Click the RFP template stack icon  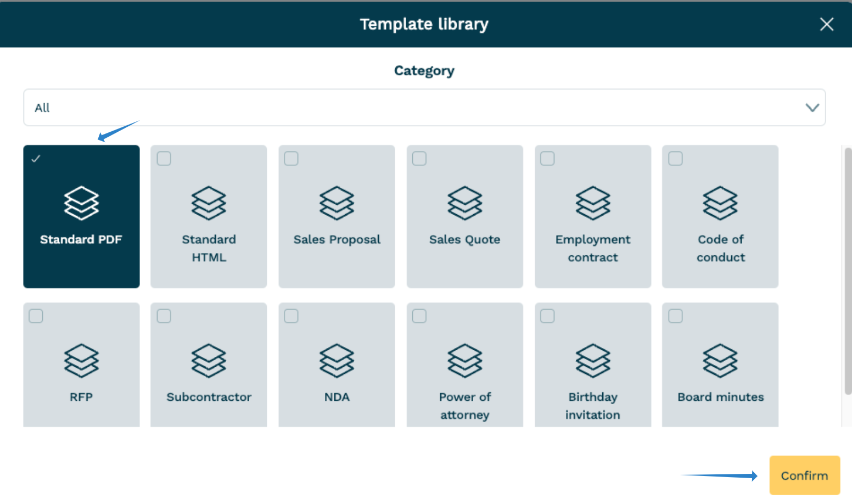(81, 361)
